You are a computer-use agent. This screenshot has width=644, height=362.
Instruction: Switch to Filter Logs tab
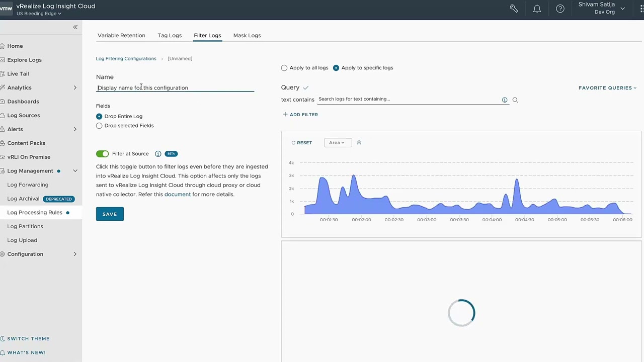pos(207,36)
